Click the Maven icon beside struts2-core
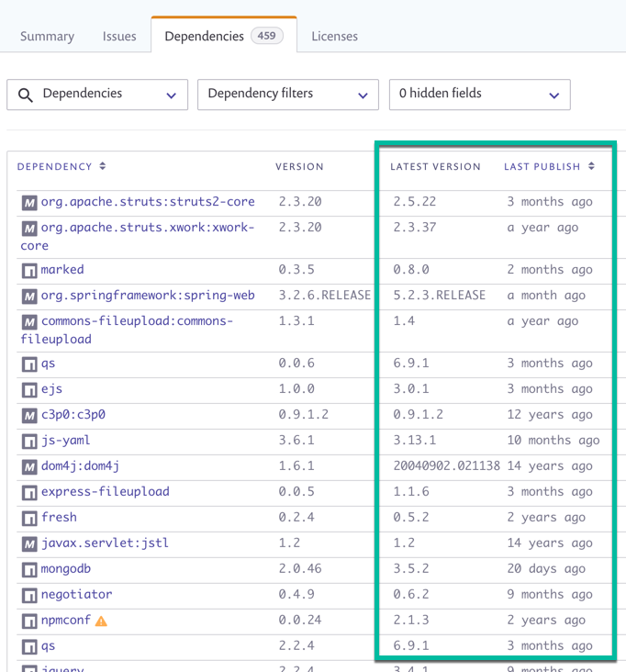Screen dimensions: 626x672 click(29, 203)
